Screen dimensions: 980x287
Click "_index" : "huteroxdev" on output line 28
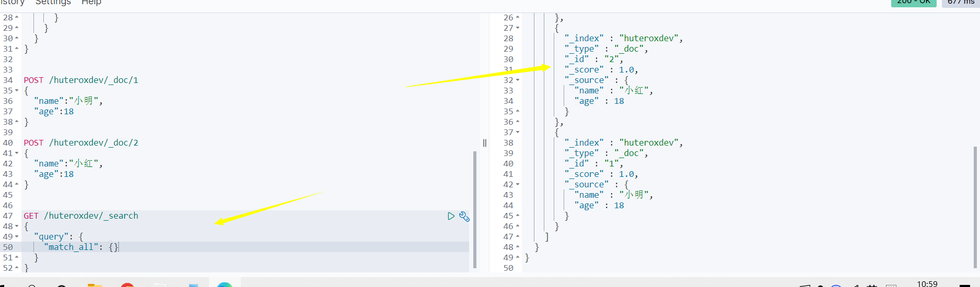pos(624,39)
